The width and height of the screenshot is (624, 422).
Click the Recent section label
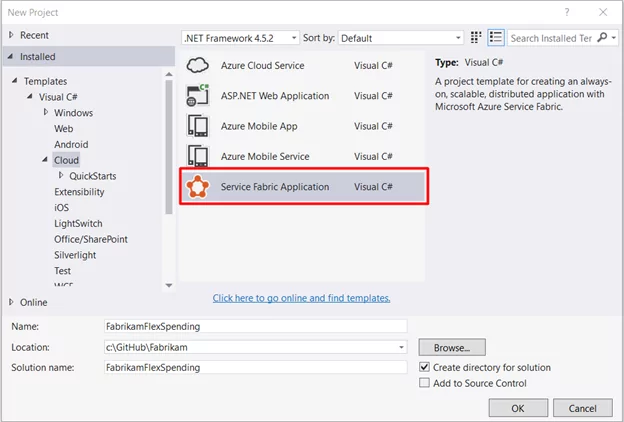34,35
